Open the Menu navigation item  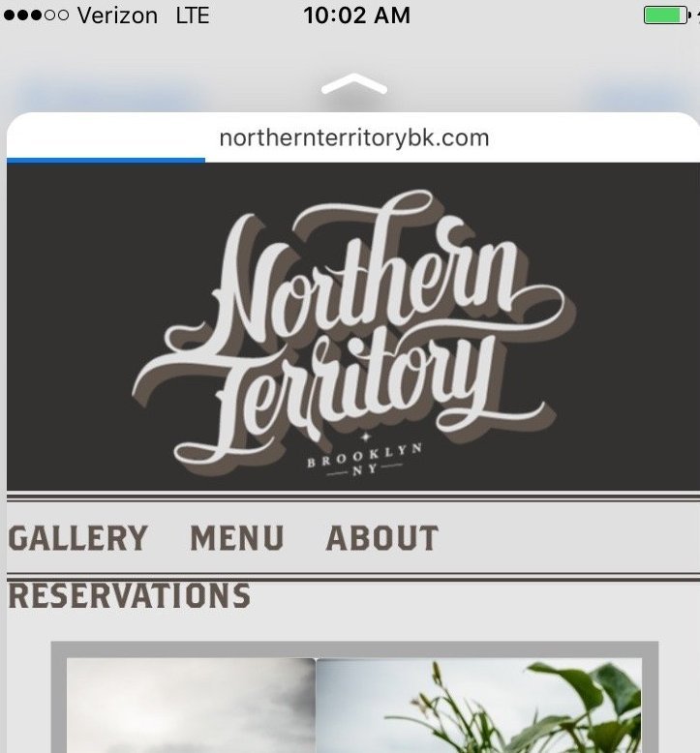[237, 538]
